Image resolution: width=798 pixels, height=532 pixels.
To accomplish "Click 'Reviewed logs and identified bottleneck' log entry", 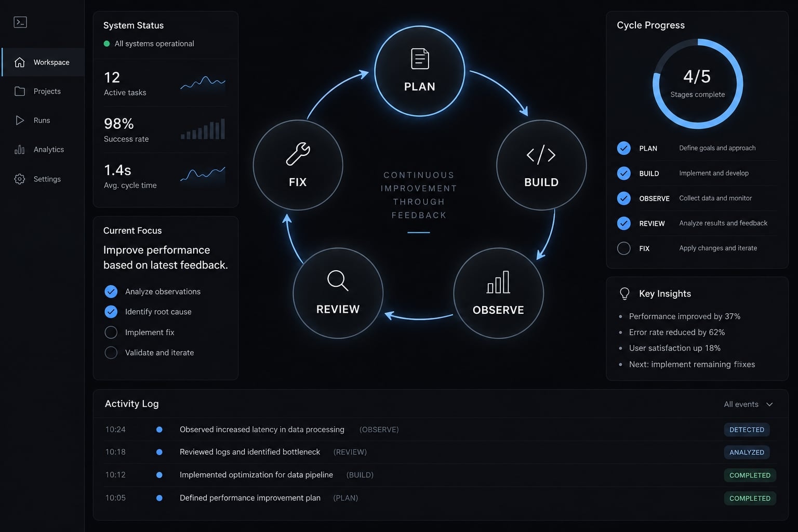I will coord(250,452).
